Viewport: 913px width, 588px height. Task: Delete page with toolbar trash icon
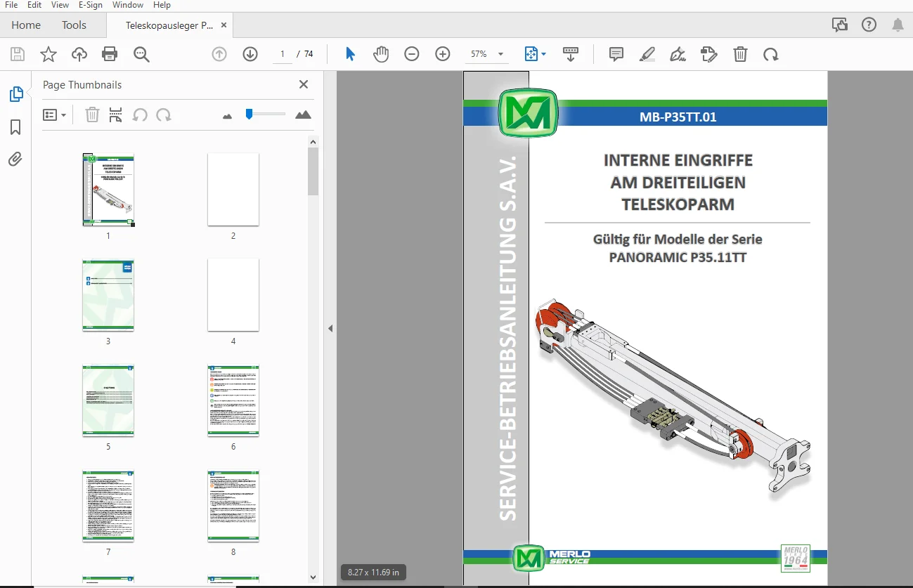[x=740, y=54]
